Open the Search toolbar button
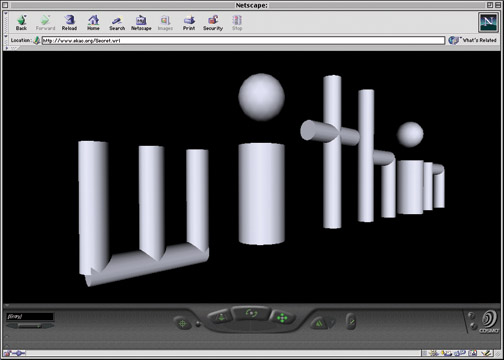 [117, 23]
